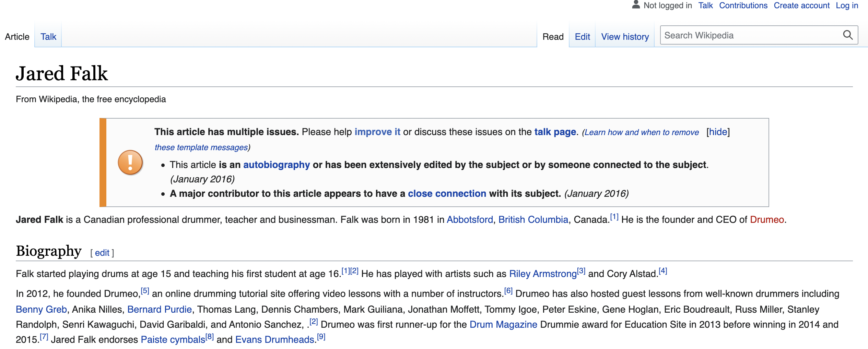Screen dimensions: 868x349
Task: Open the red Drumeo link
Action: [767, 220]
